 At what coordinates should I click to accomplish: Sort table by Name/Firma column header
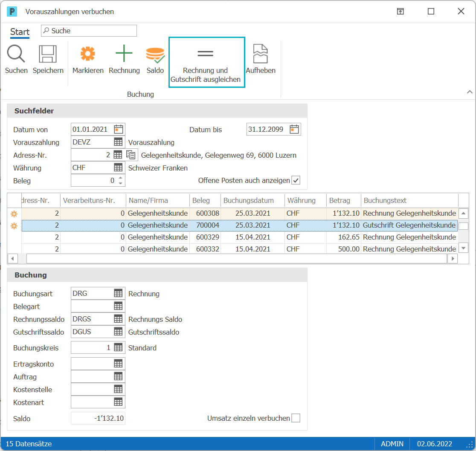pyautogui.click(x=158, y=200)
